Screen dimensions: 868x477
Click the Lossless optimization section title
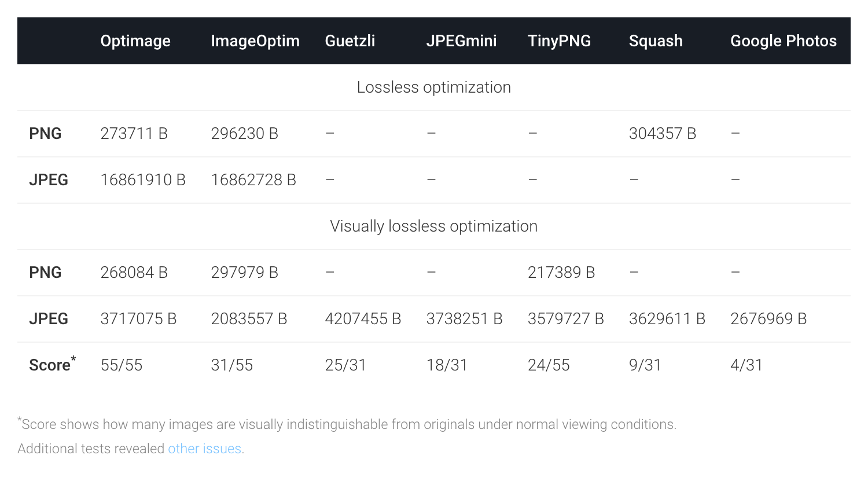(x=433, y=87)
